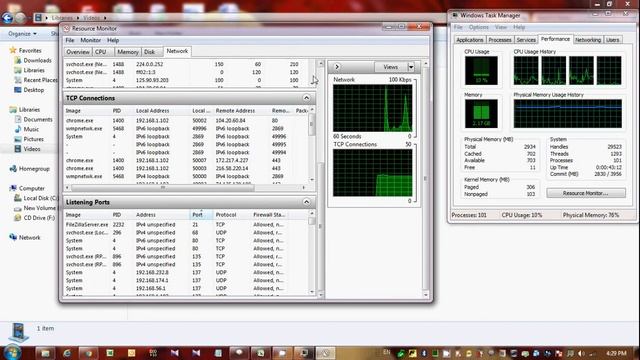Open Homegroup in Explorer sidebar
Viewport: 640px width, 360px height.
point(34,169)
